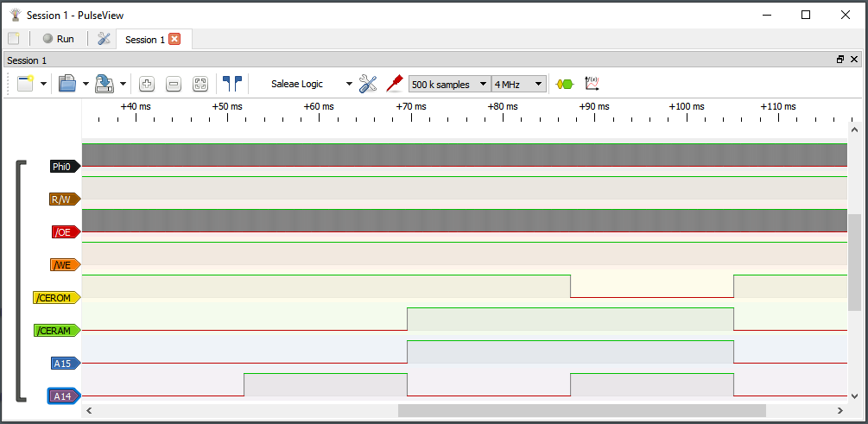
Task: Open the 500 k samples dropdown
Action: click(x=448, y=84)
